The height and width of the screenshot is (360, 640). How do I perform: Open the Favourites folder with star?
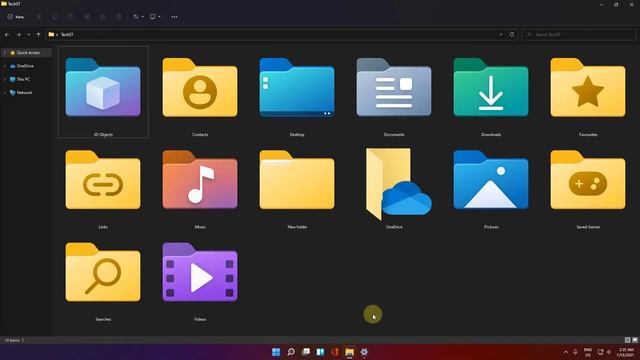(x=588, y=87)
